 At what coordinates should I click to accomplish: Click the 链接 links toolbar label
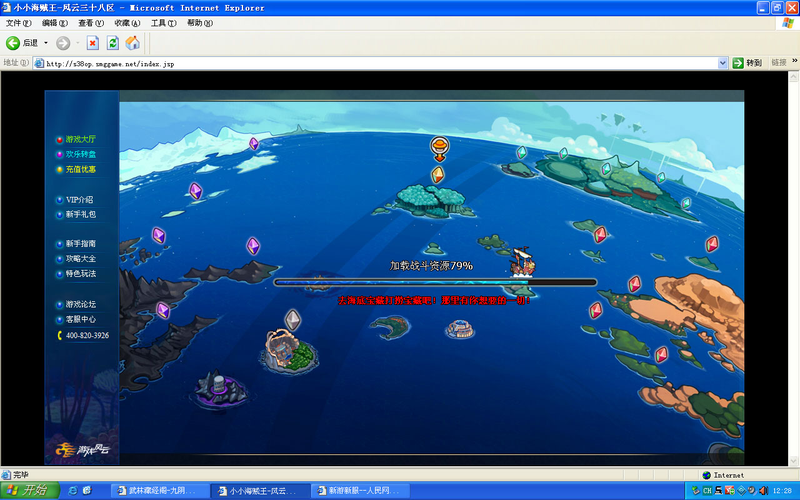[x=779, y=62]
